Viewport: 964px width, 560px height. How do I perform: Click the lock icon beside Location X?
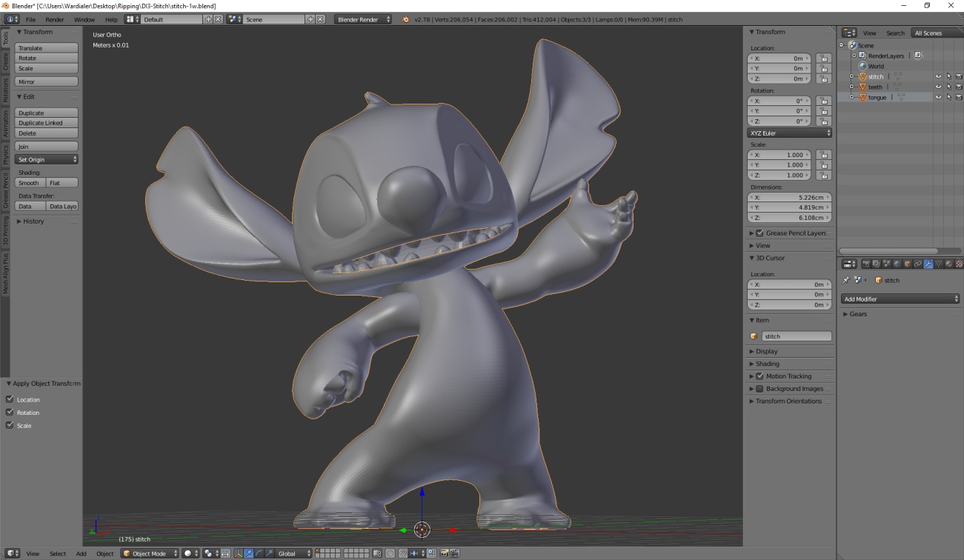[823, 59]
